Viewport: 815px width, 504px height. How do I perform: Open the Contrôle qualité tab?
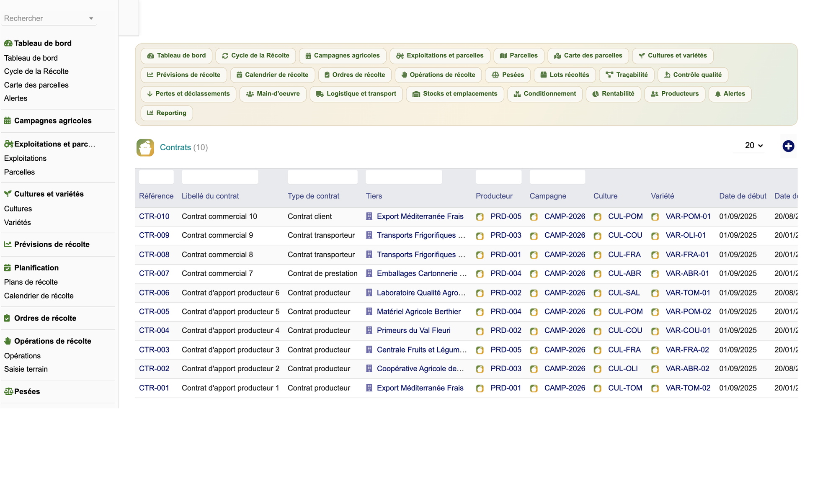[693, 75]
